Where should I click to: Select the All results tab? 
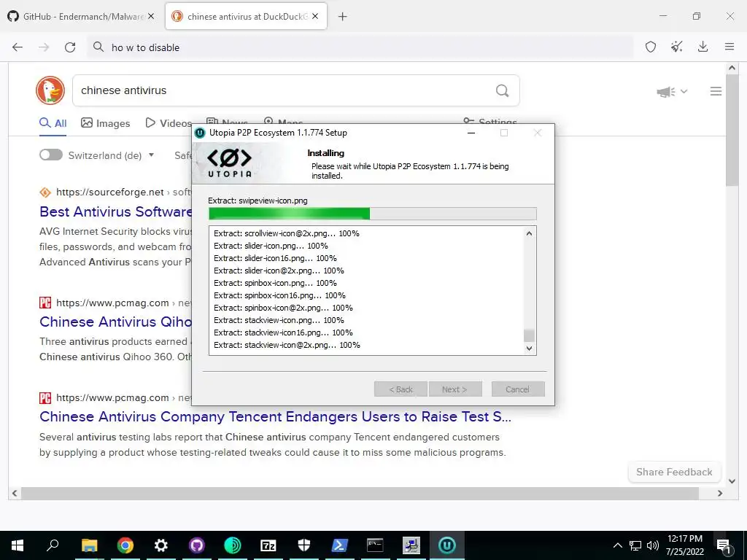click(x=53, y=123)
